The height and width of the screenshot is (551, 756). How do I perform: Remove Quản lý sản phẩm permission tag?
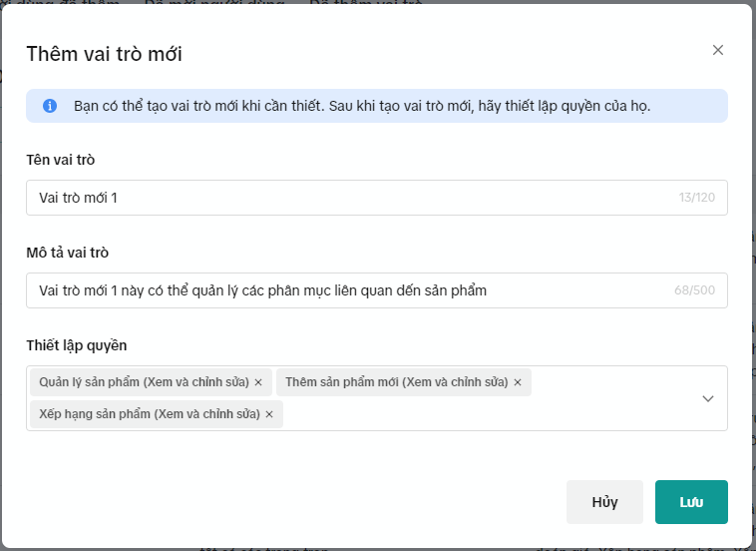click(258, 382)
